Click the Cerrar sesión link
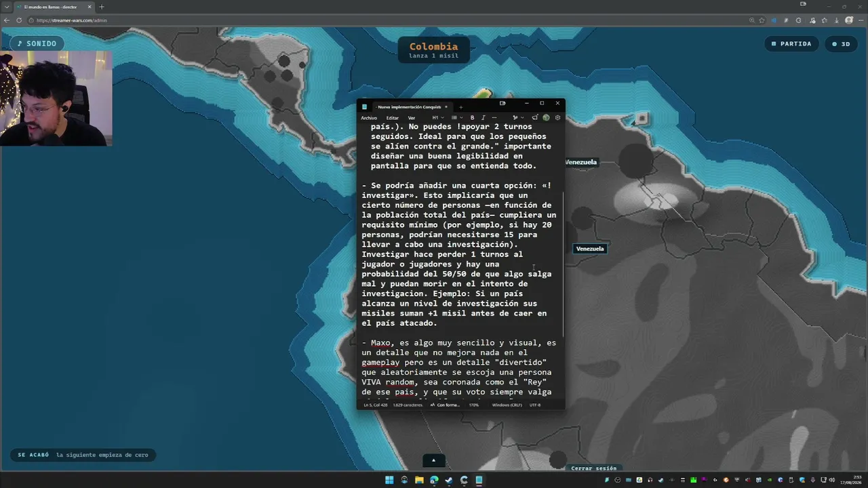868x488 pixels. [594, 468]
